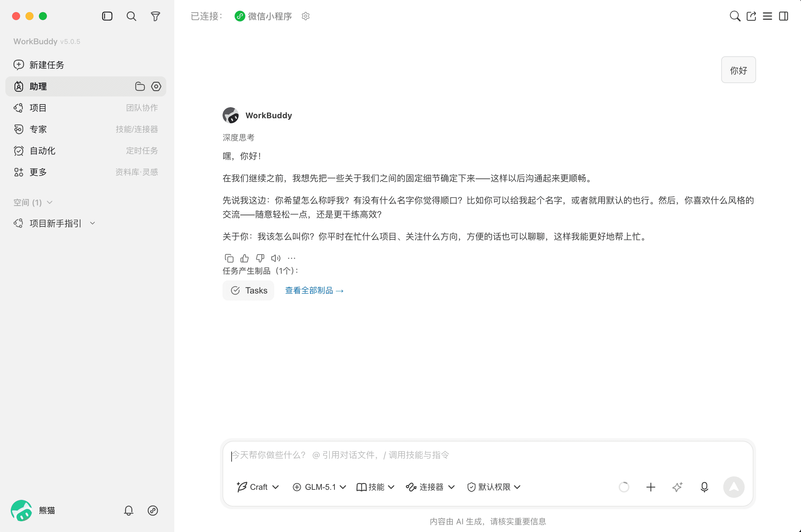The image size is (801, 532).
Task: Select 自动化 in sidebar
Action: click(x=85, y=150)
